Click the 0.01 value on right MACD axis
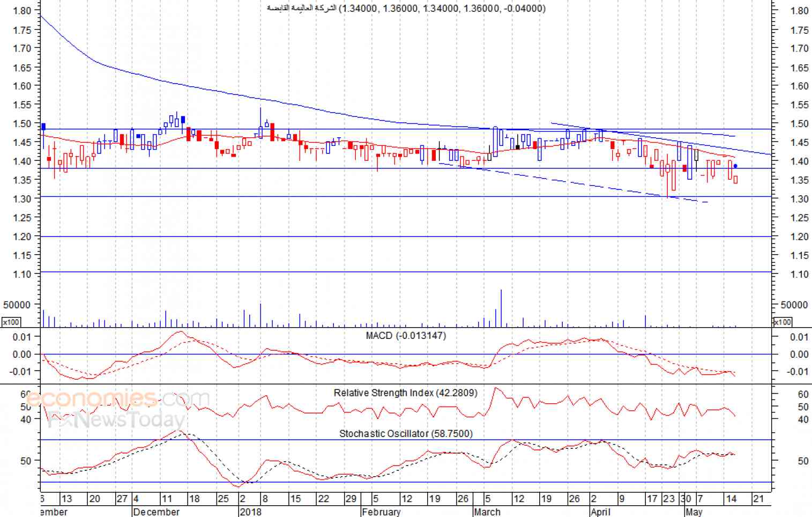The image size is (812, 517). [x=800, y=337]
